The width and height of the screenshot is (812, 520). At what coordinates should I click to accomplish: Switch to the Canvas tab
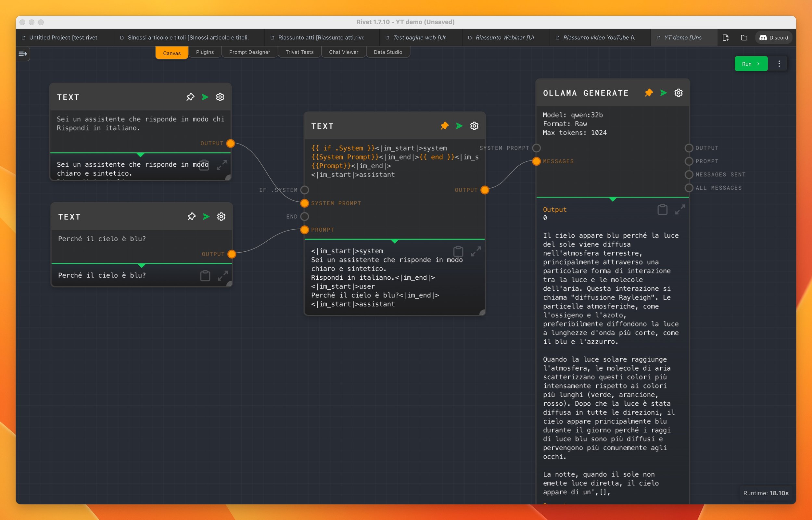tap(172, 53)
